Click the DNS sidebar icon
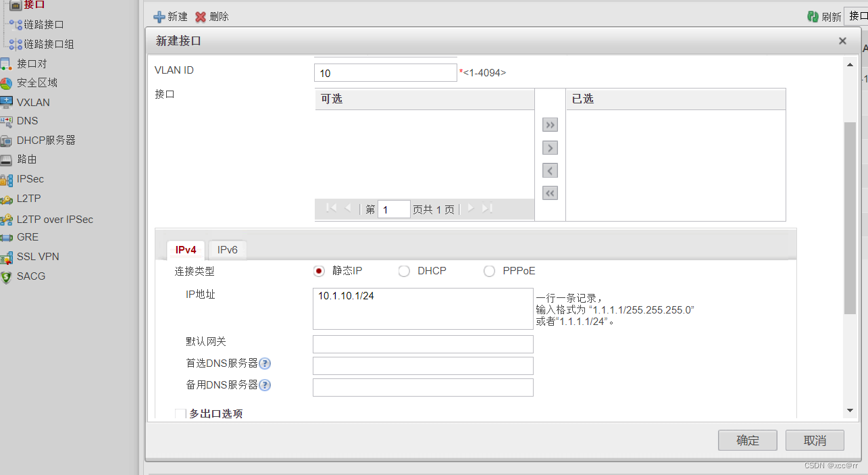Viewport: 868px width, 475px height. click(6, 122)
